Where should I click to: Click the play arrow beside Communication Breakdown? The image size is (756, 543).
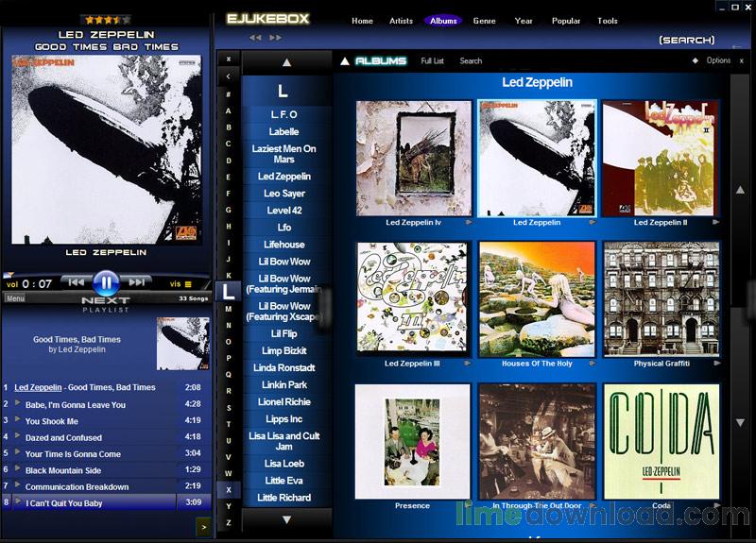tap(18, 484)
